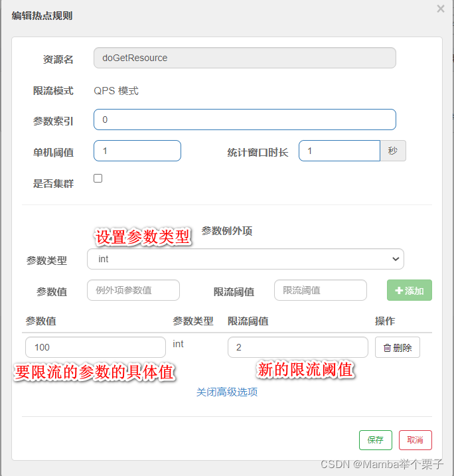
Task: Save the rule with 保存
Action: (376, 440)
